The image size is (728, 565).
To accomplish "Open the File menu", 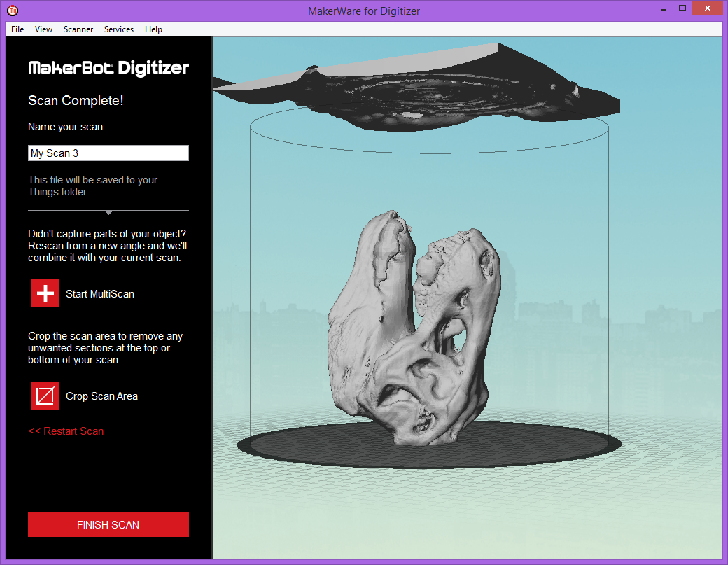I will pos(17,29).
